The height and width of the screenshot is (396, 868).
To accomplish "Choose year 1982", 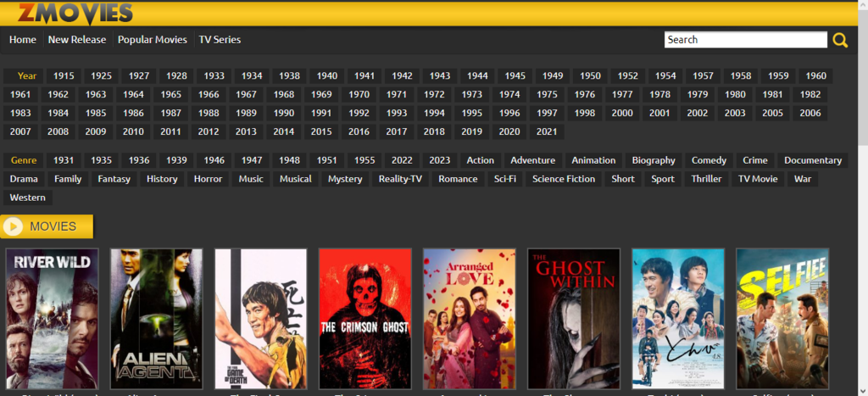I will (810, 95).
